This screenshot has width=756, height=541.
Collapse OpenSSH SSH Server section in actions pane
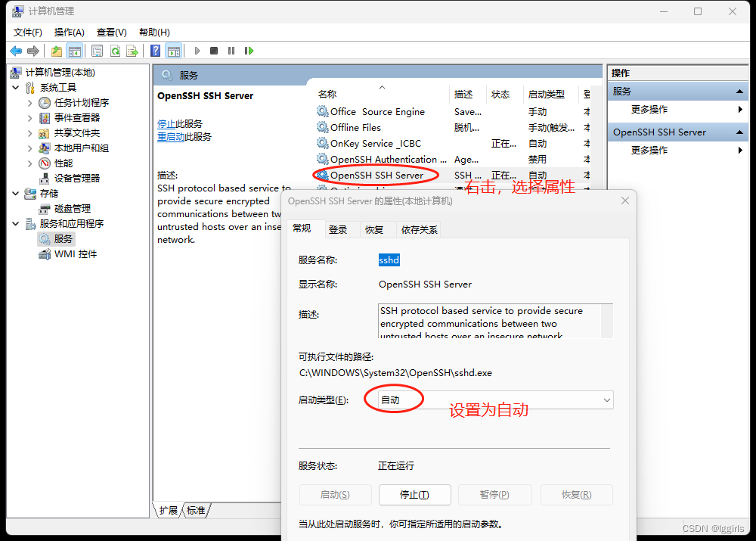click(x=739, y=132)
